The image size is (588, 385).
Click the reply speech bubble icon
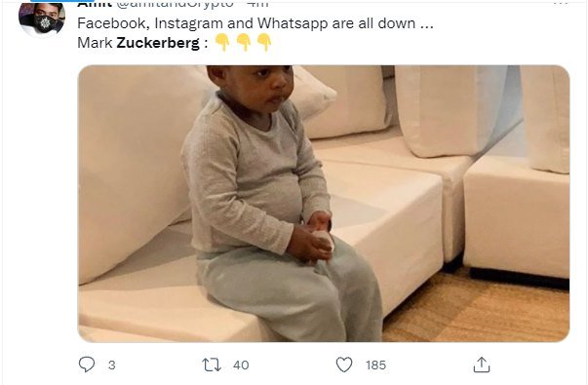[x=87, y=365]
